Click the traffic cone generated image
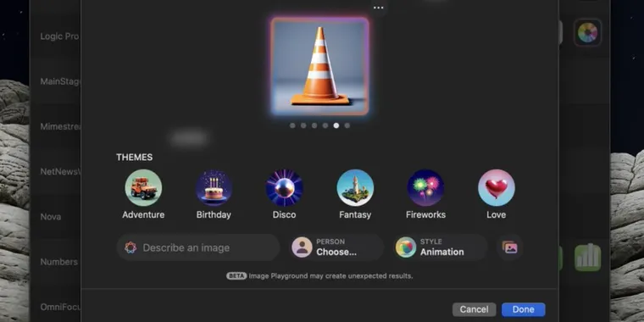 click(319, 66)
